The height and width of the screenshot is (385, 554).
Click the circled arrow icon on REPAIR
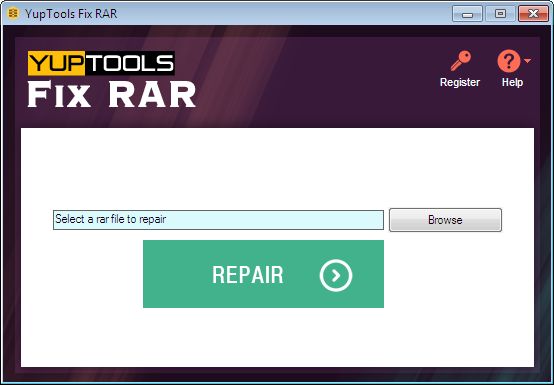click(x=336, y=275)
